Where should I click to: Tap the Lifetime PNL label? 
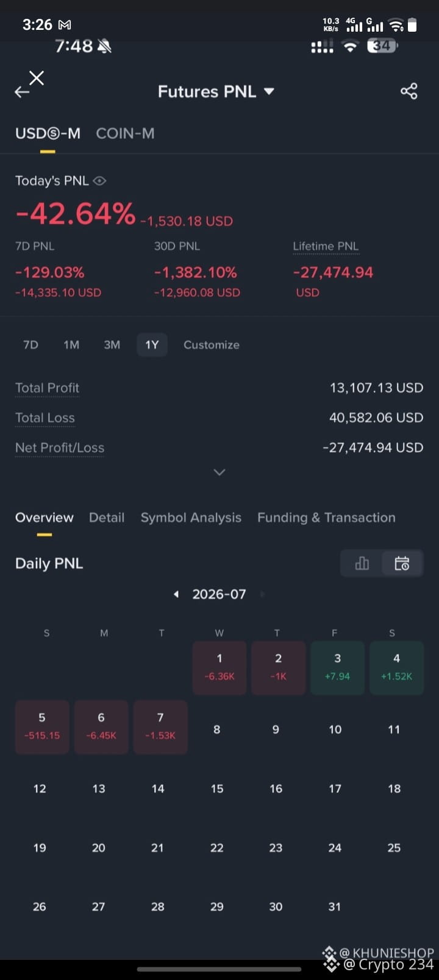(x=326, y=246)
